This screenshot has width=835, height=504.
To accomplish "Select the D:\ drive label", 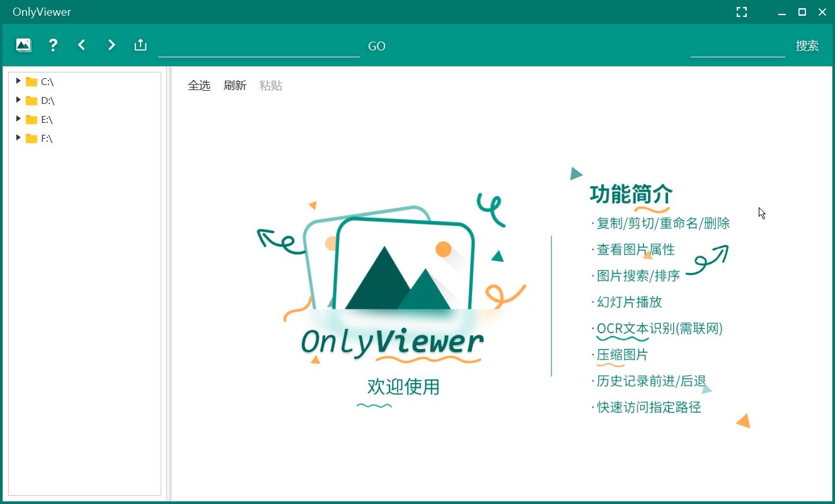I will pyautogui.click(x=48, y=100).
